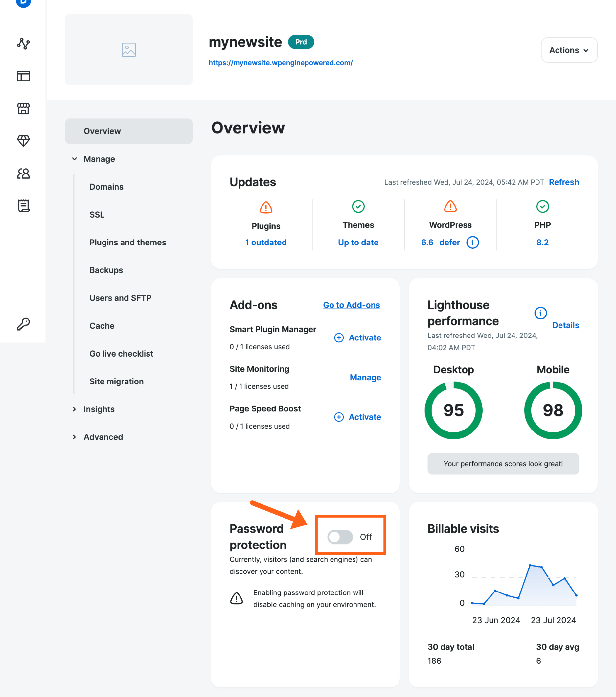Viewport: 616px width, 697px height.
Task: Open the Actions dropdown menu
Action: click(x=569, y=50)
